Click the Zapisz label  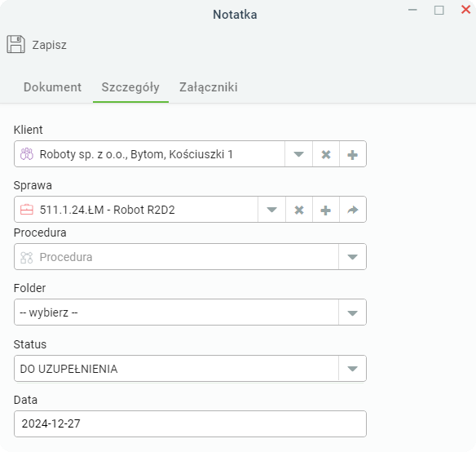(x=49, y=45)
